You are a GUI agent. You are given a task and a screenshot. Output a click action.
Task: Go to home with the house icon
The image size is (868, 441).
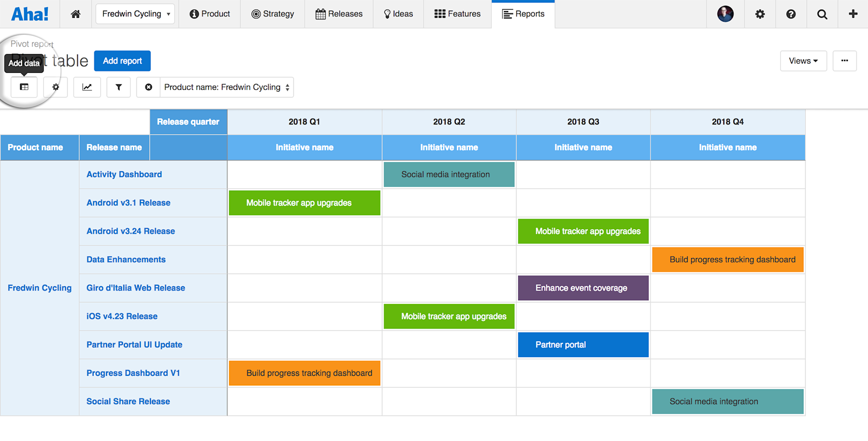(x=75, y=14)
